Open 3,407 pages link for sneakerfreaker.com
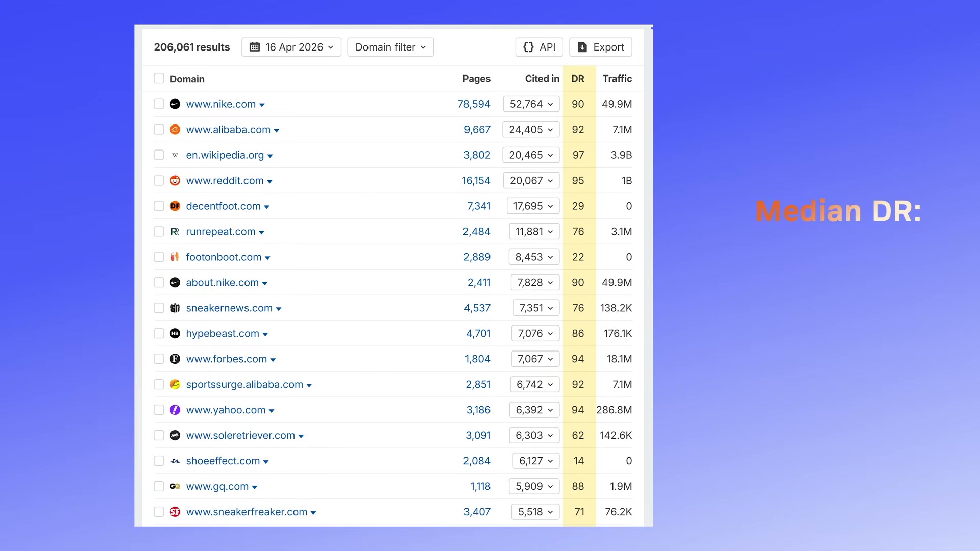This screenshot has width=980, height=551. pos(477,512)
